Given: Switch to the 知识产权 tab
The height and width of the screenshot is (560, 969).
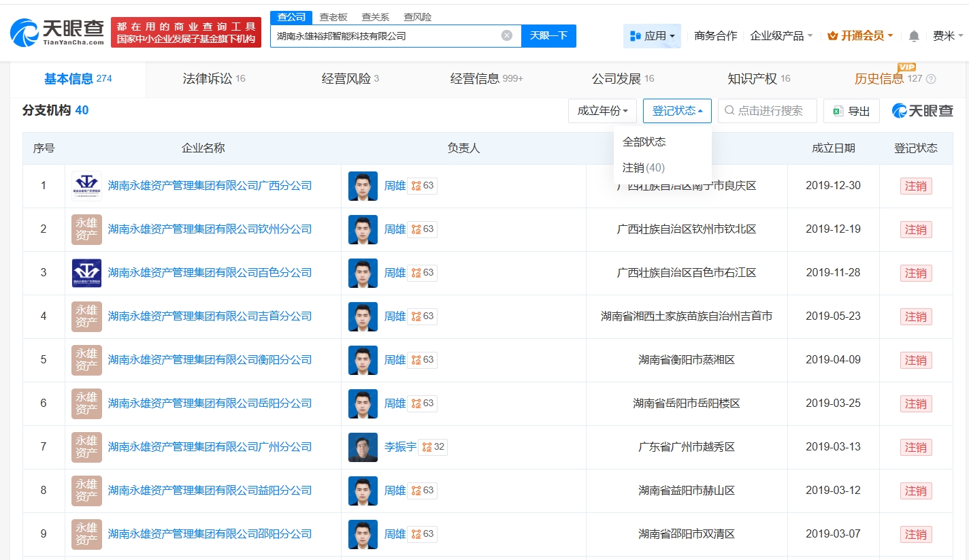Looking at the screenshot, I should 758,79.
